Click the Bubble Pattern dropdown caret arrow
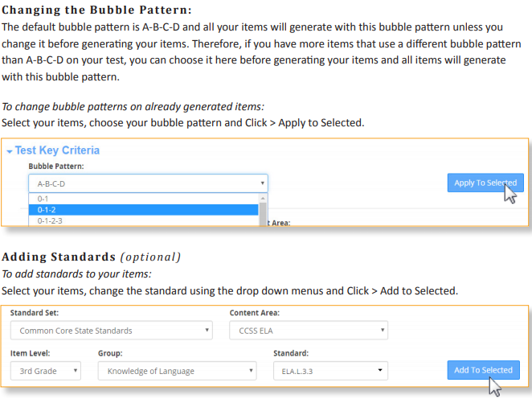The width and height of the screenshot is (532, 399). (262, 183)
